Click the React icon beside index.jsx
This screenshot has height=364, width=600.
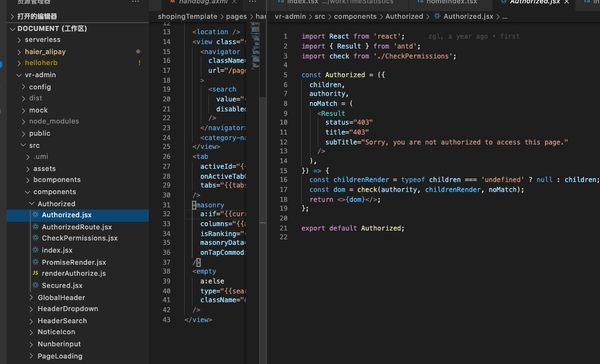coord(36,250)
